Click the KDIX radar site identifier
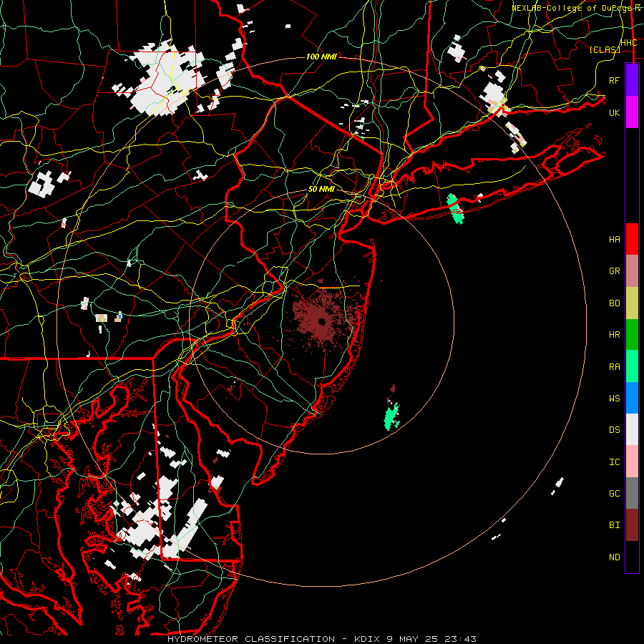This screenshot has height=644, width=644. pos(369,639)
